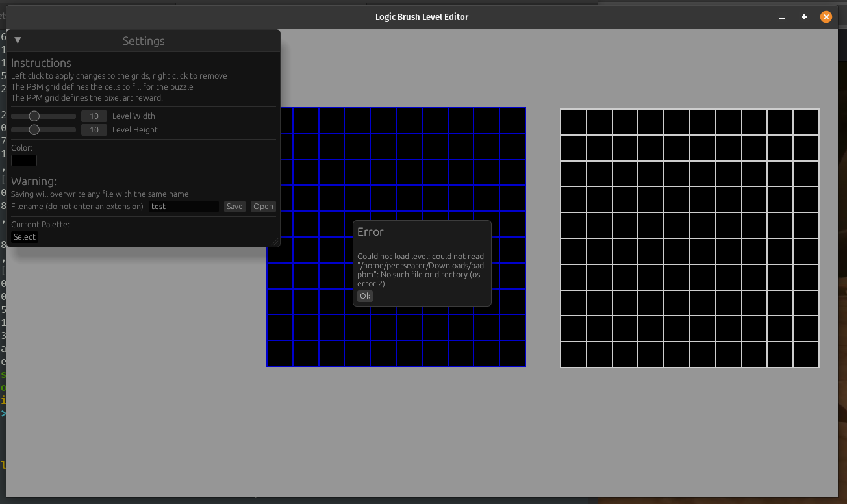
Task: Select the Level Width value box
Action: click(94, 116)
